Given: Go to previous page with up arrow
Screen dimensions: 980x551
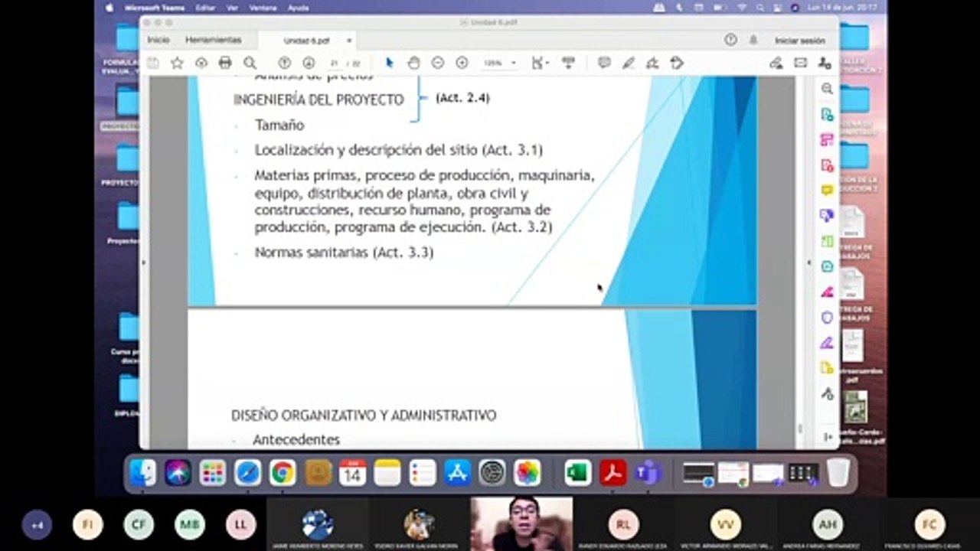Looking at the screenshot, I should (x=284, y=64).
